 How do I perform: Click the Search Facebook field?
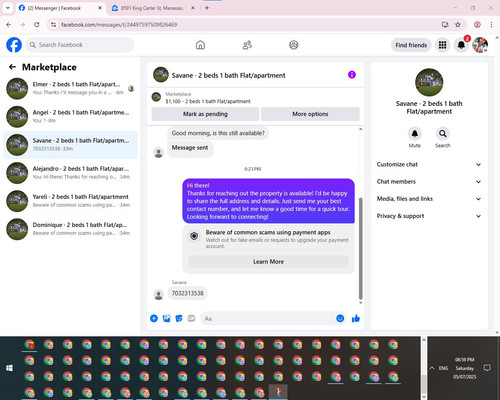pyautogui.click(x=80, y=45)
